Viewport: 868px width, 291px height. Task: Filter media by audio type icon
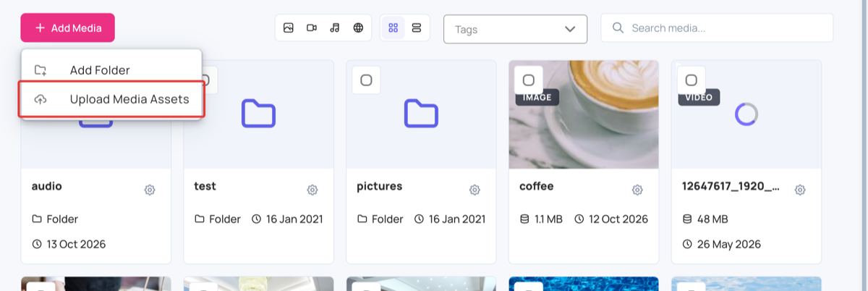coord(335,28)
